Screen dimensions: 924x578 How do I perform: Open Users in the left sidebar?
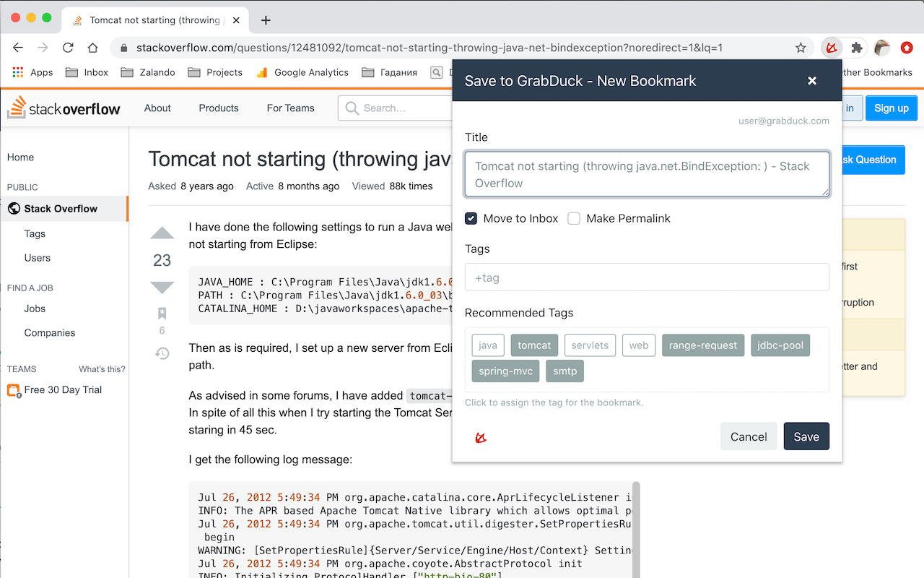click(38, 258)
